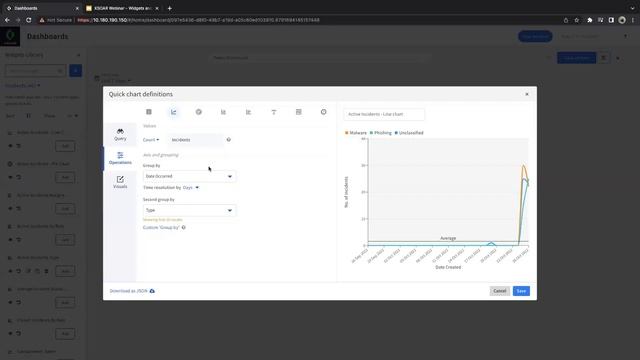
Task: Close the Quick chart definitions dialog
Action: click(527, 94)
